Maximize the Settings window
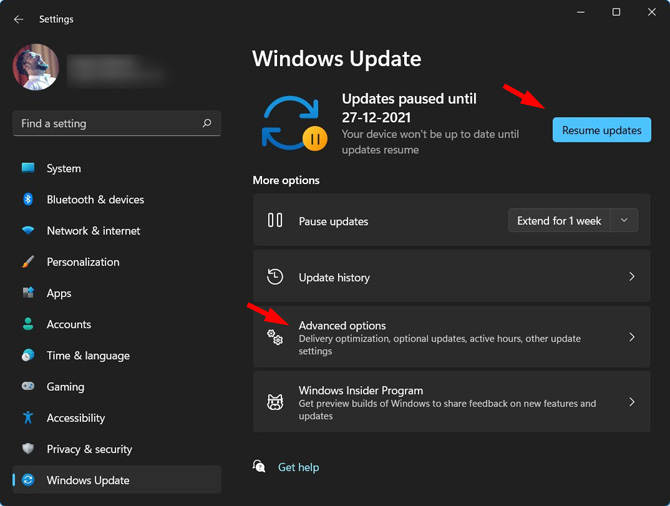670x506 pixels. 616,12
